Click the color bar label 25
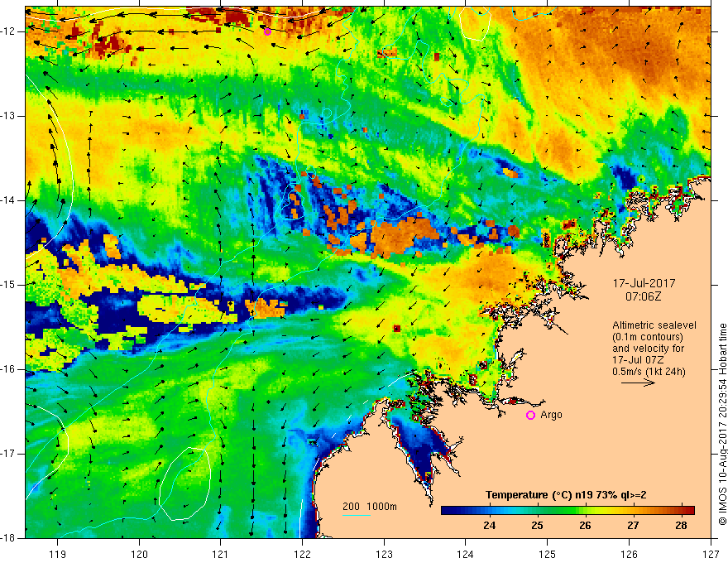The width and height of the screenshot is (728, 563). coord(537,526)
